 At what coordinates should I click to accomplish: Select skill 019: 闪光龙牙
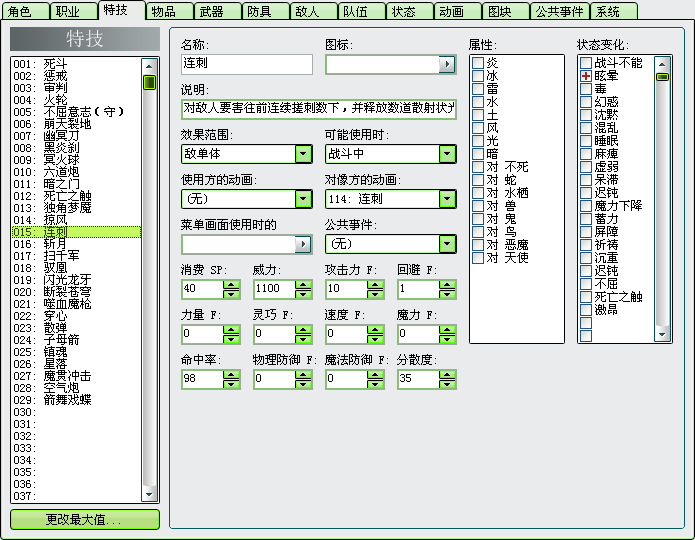tap(76, 280)
